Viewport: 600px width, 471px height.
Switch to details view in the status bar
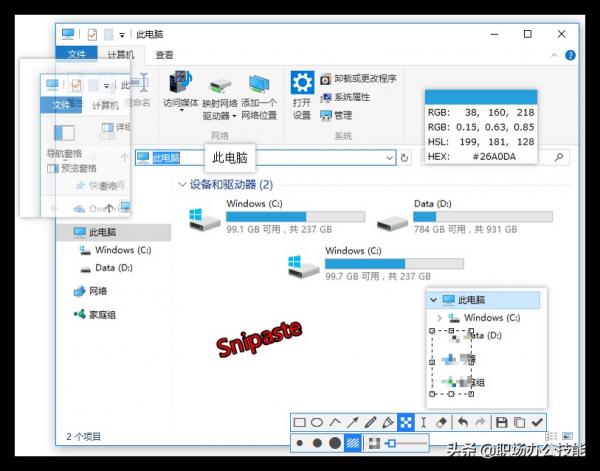point(551,436)
